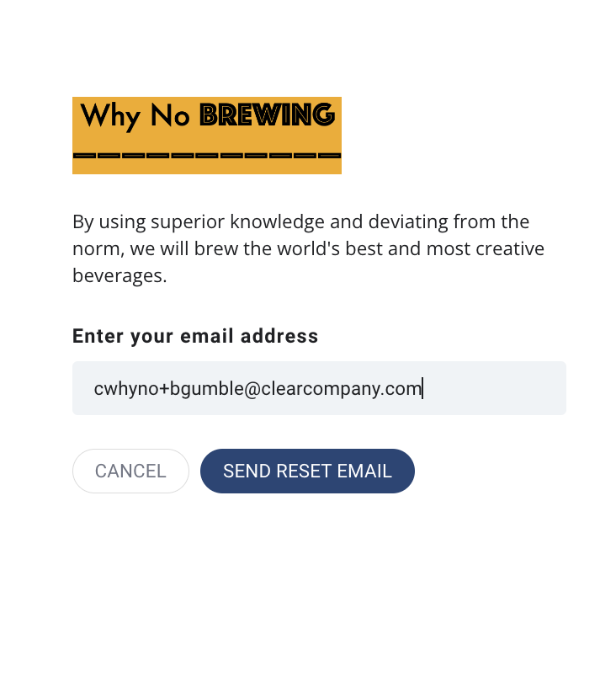Click the company mission statement paragraph
The image size is (616, 682).
click(308, 248)
